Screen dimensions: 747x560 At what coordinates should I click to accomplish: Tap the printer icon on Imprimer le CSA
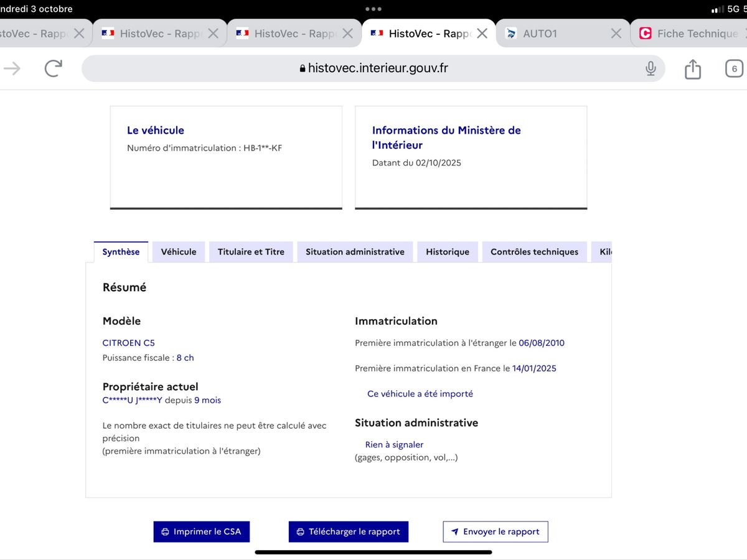[x=164, y=531]
